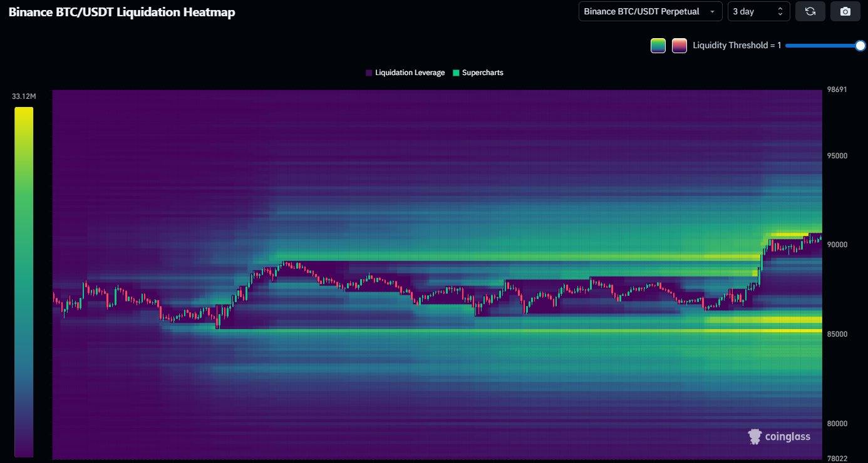The image size is (868, 463).
Task: Click the Liquidity Threshold label
Action: click(x=736, y=45)
